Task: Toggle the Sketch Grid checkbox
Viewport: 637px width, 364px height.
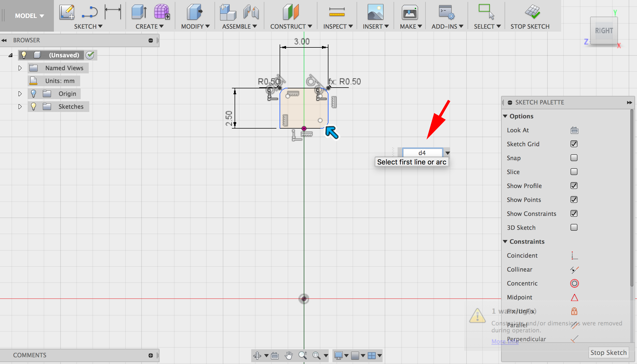Action: click(x=574, y=144)
